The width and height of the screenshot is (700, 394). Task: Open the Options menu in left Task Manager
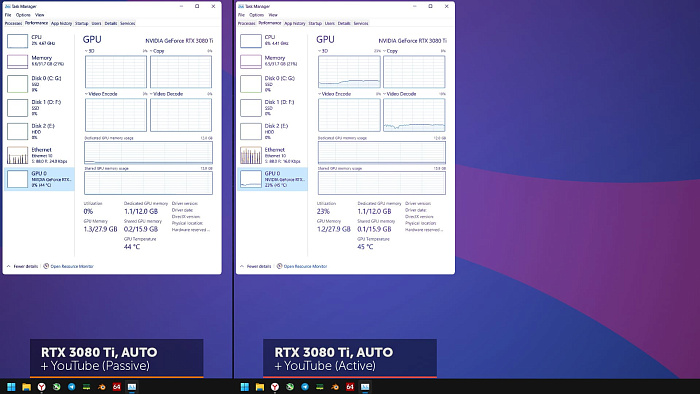pos(23,15)
